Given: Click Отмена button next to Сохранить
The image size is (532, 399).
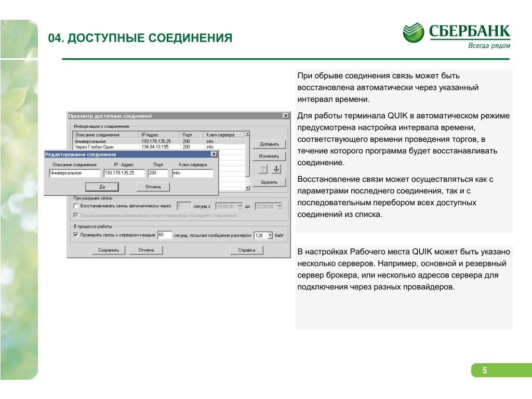Looking at the screenshot, I should pyautogui.click(x=146, y=250).
